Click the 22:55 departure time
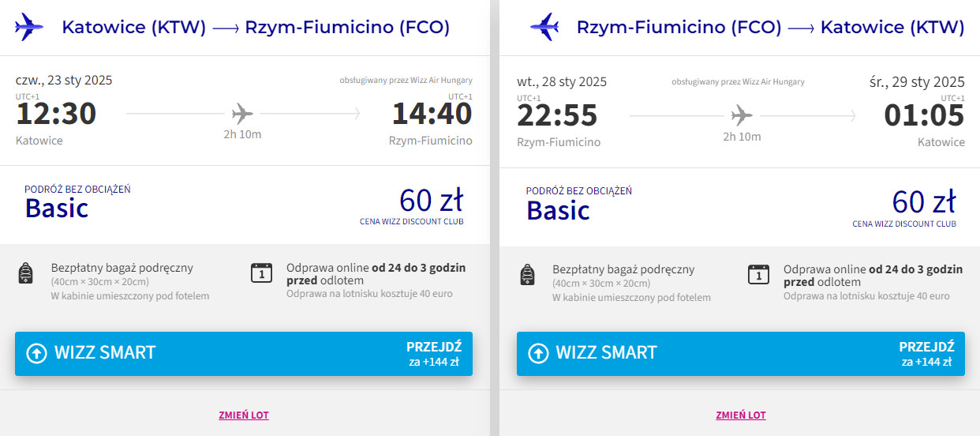This screenshot has height=436, width=980. (x=558, y=116)
